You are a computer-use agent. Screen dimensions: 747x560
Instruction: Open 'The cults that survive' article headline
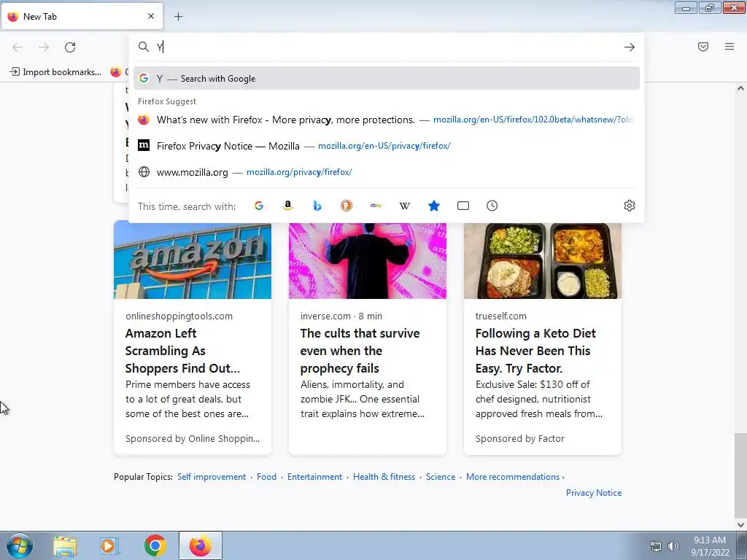pyautogui.click(x=360, y=351)
